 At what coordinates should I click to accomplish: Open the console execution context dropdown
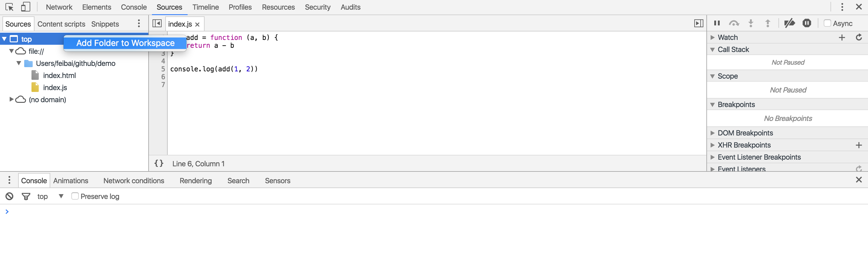click(61, 196)
